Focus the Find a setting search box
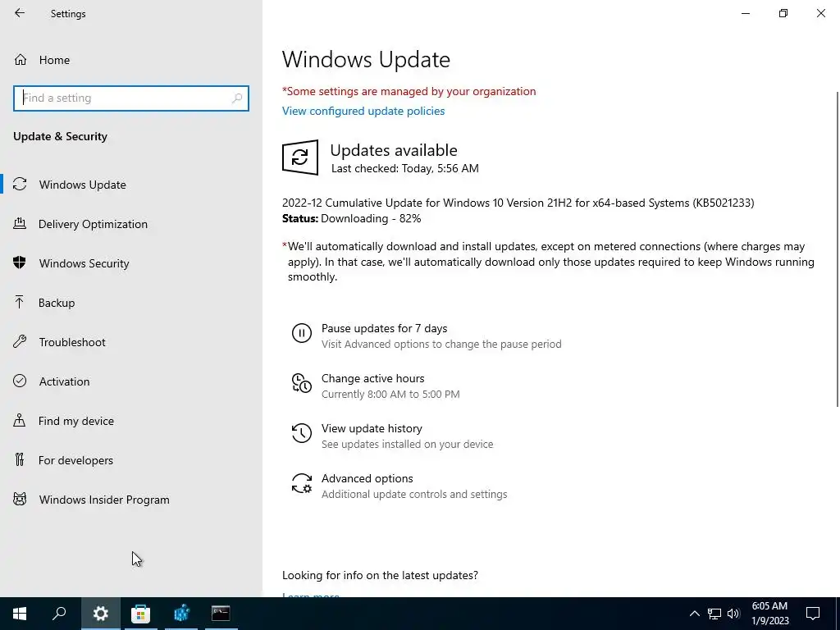 coord(131,98)
